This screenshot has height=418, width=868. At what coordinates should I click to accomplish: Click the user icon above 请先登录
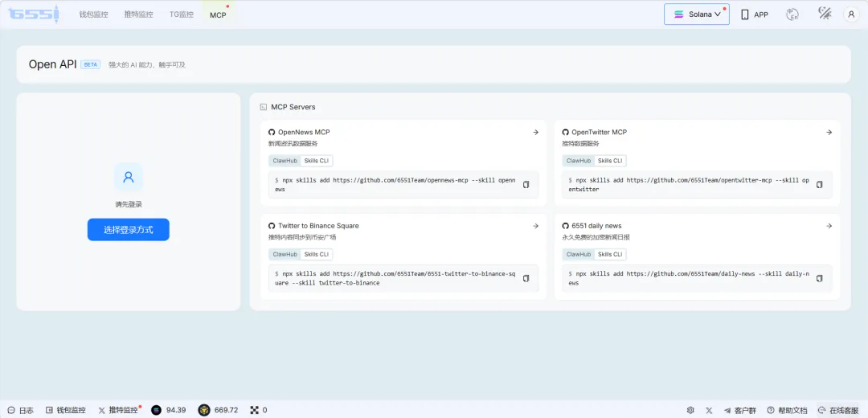[129, 177]
